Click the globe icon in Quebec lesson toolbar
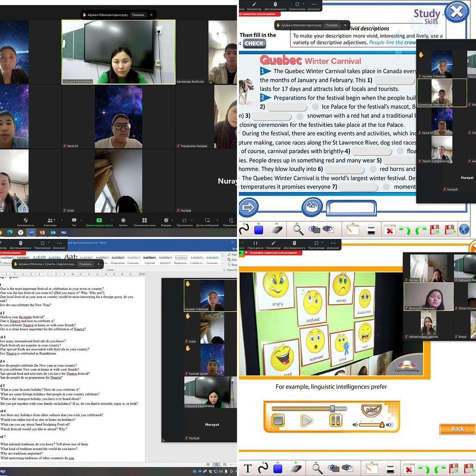Image resolution: width=476 pixels, height=476 pixels. 464,230
